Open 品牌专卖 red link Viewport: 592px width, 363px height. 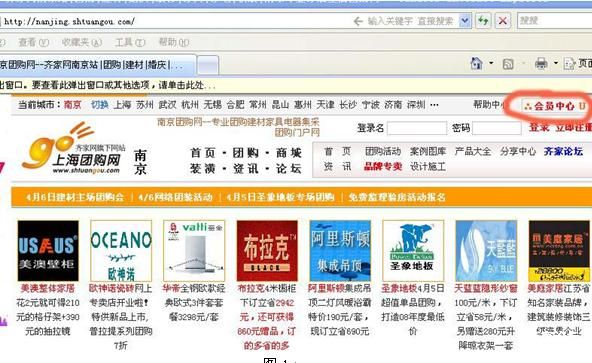383,166
